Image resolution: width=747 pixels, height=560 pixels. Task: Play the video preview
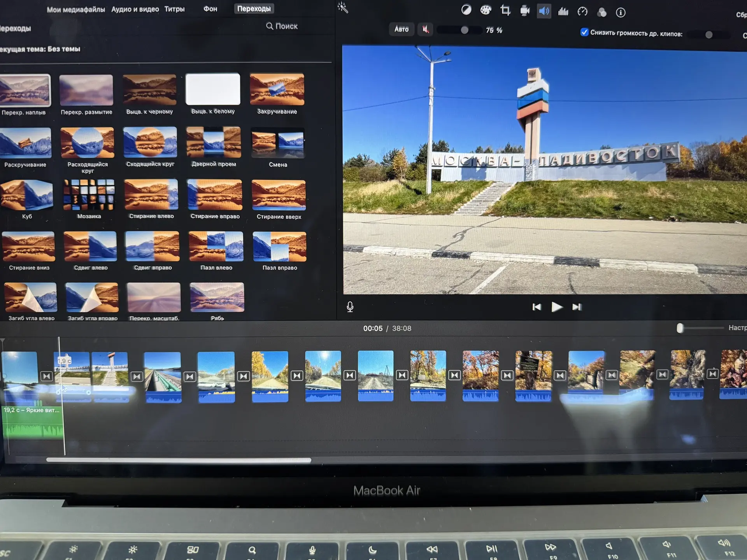(x=557, y=307)
